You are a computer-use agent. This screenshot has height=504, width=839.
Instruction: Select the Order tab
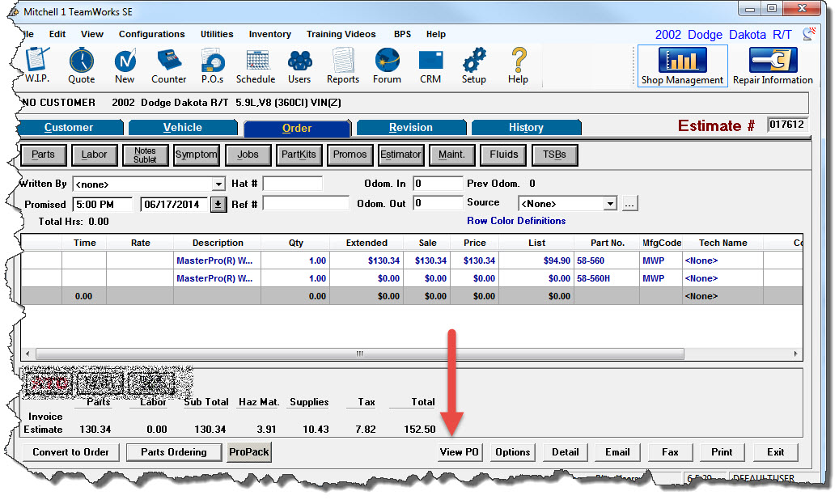pos(297,128)
